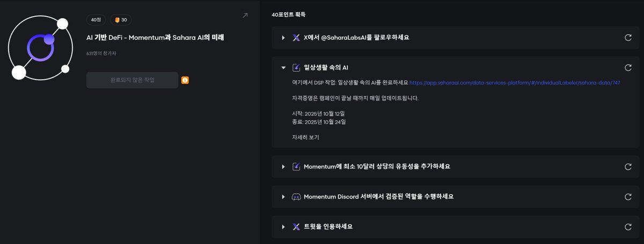Click the quest icon beside Momentum 유동성 task
Image resolution: width=644 pixels, height=244 pixels.
click(296, 167)
